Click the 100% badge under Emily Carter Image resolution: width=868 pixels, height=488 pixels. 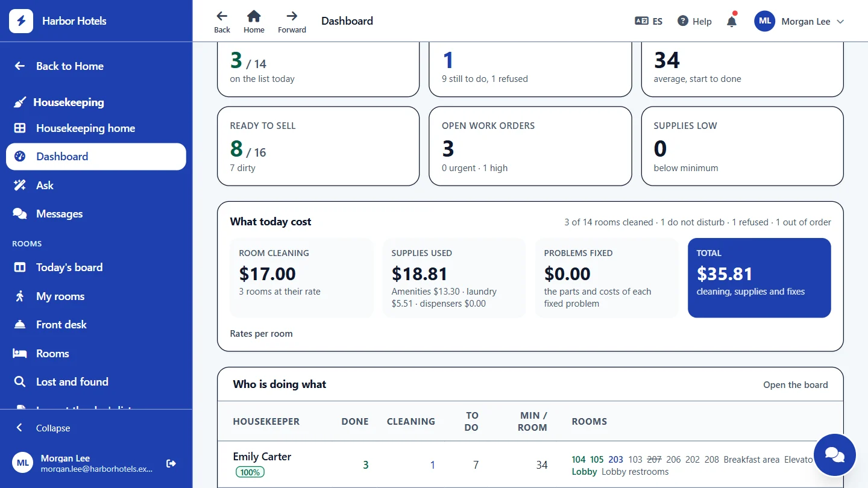pos(250,472)
